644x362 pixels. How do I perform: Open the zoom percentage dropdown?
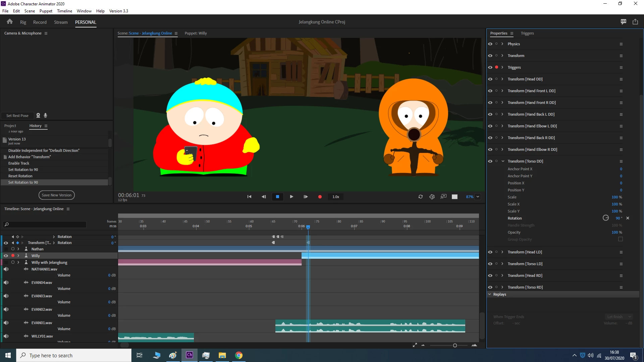pyautogui.click(x=478, y=197)
